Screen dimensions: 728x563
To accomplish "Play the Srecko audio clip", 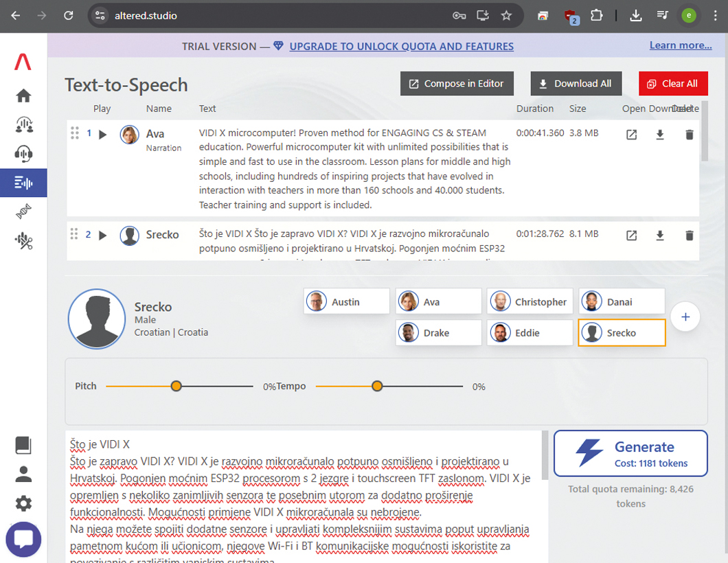I will pos(103,235).
